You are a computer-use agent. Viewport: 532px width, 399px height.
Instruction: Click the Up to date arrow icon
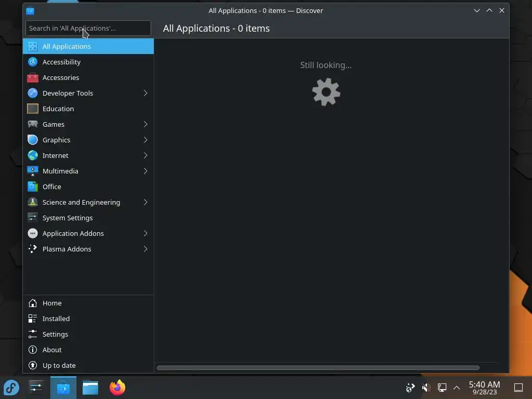point(33,365)
